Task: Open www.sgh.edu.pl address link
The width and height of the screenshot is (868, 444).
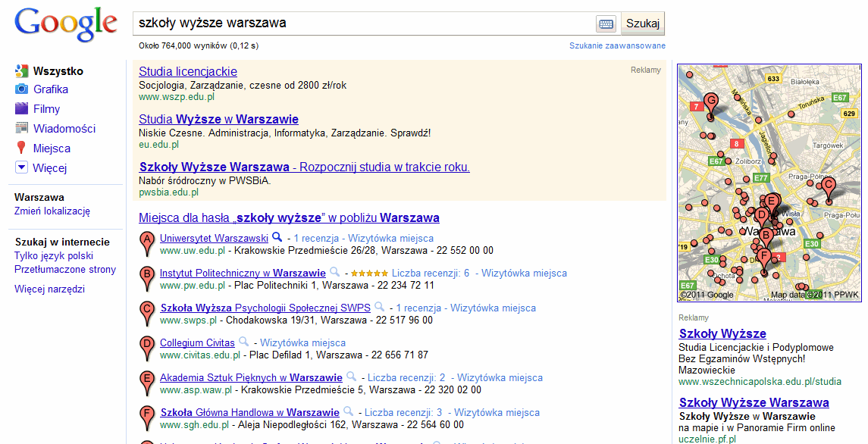Action: [x=194, y=424]
